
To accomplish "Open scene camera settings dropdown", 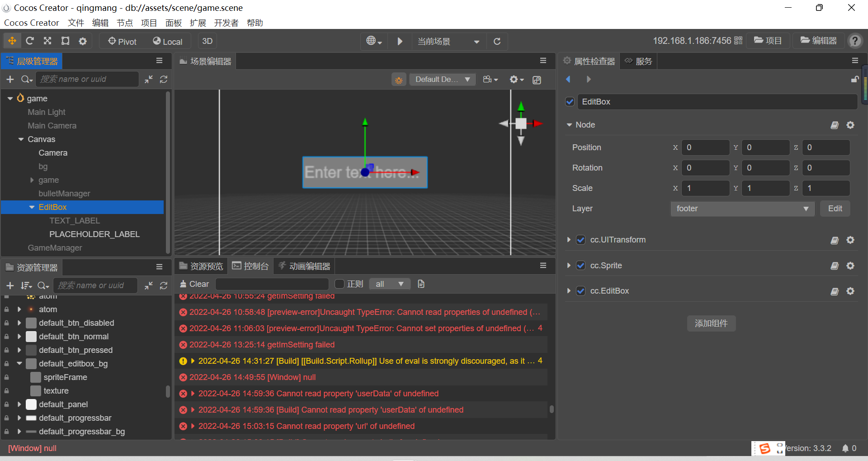I will (x=491, y=80).
